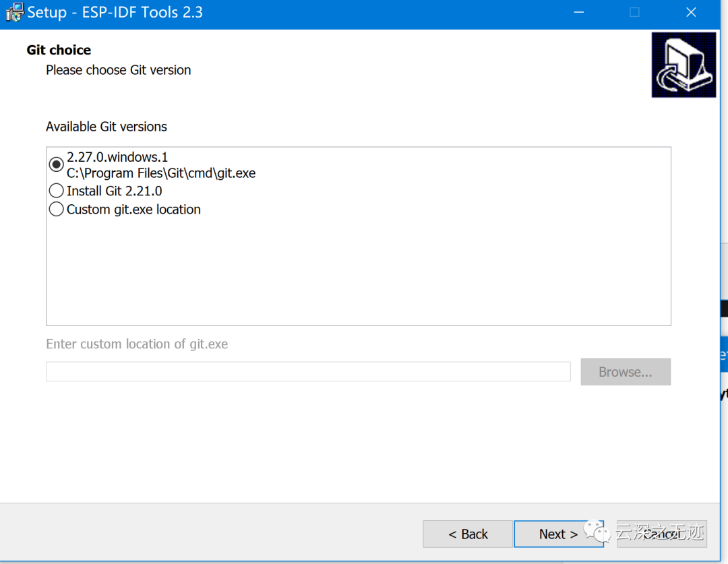Click the installer computer logo image
Image resolution: width=728 pixels, height=564 pixels.
click(684, 65)
